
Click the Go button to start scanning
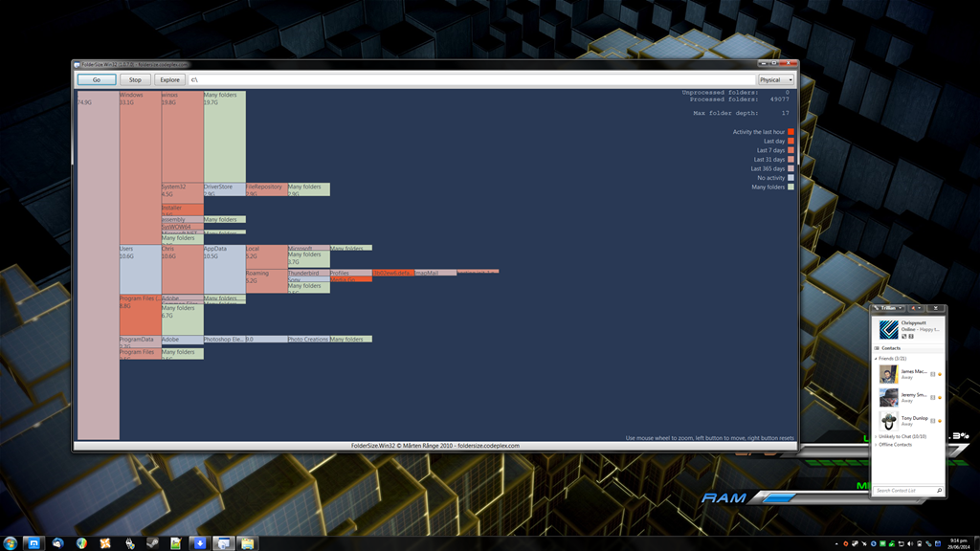[x=97, y=80]
